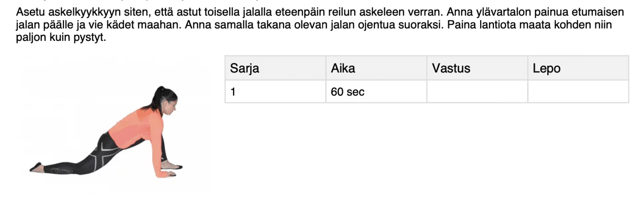
Task: Select the Sarja column header
Action: point(275,68)
